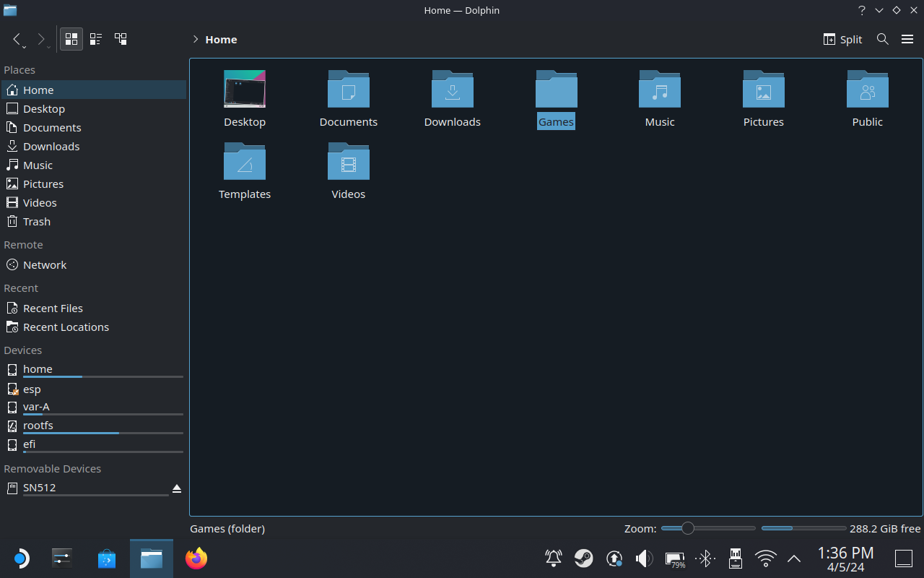This screenshot has height=578, width=924.
Task: Open Trash in Places sidebar
Action: (36, 222)
